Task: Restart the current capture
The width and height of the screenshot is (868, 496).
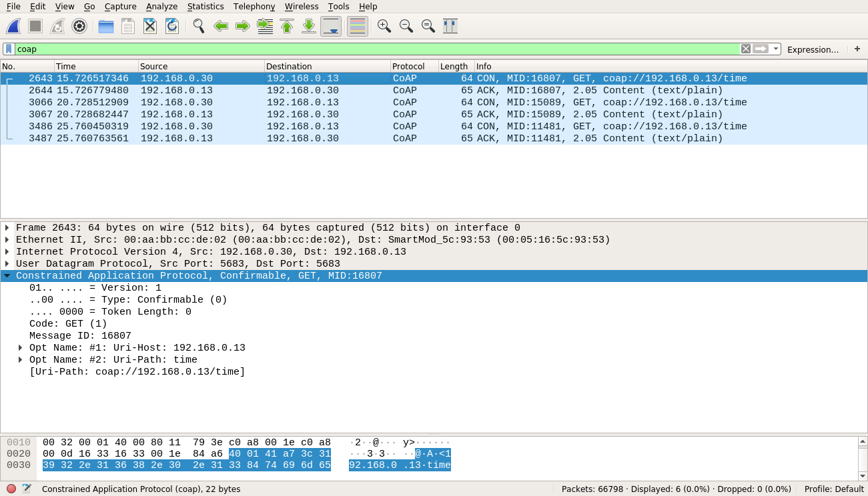Action: (x=57, y=26)
